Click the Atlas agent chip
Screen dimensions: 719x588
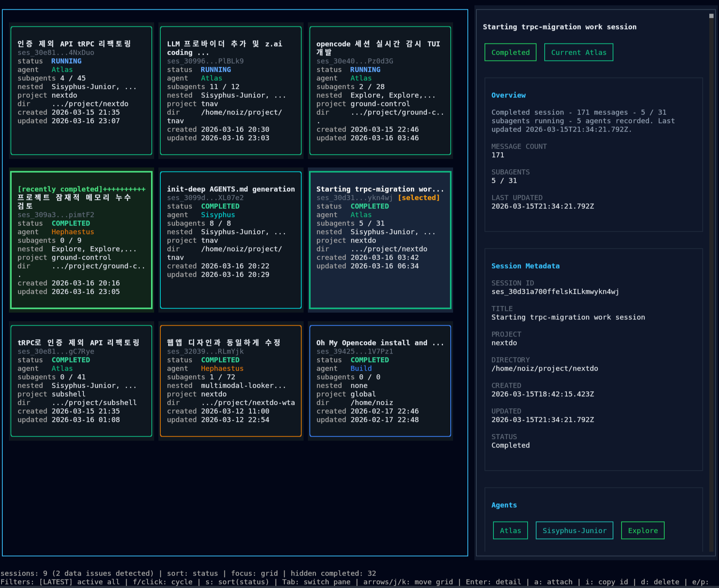click(x=511, y=531)
